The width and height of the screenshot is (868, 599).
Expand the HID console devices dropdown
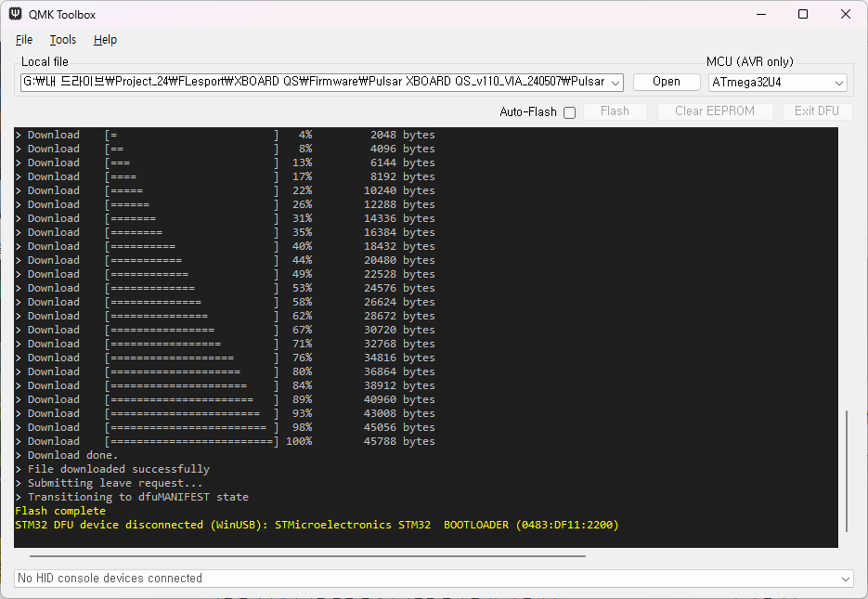[x=844, y=579]
